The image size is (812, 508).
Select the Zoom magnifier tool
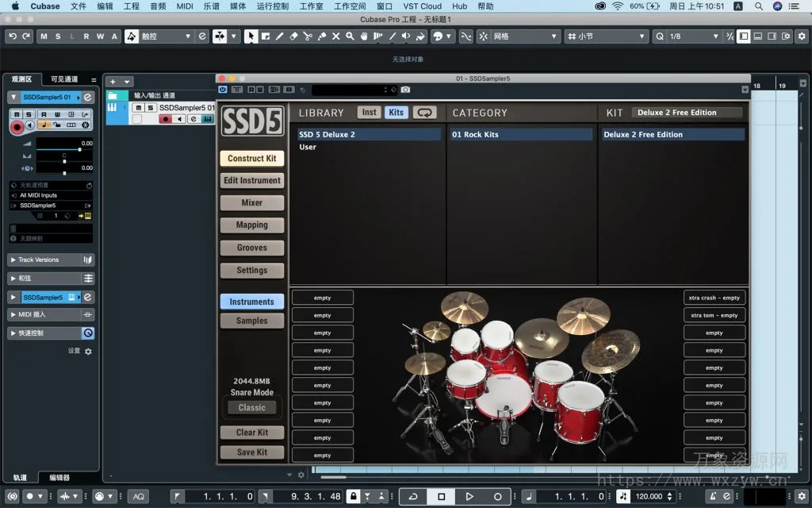click(350, 37)
